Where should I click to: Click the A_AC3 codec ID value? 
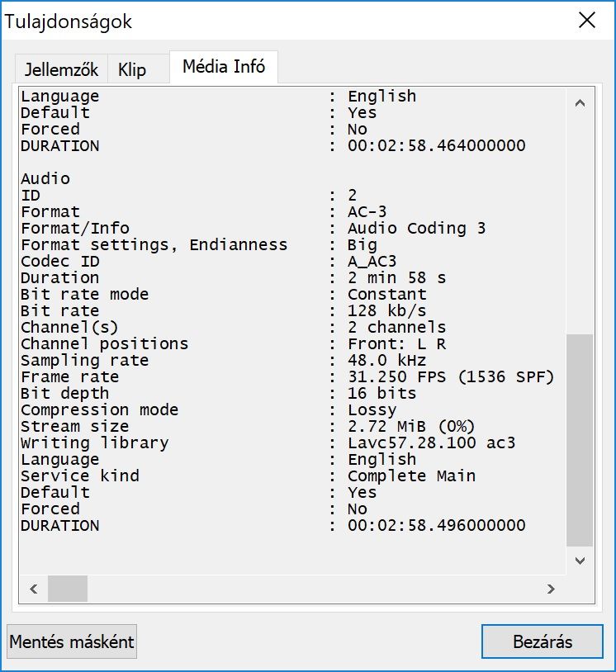pyautogui.click(x=372, y=261)
